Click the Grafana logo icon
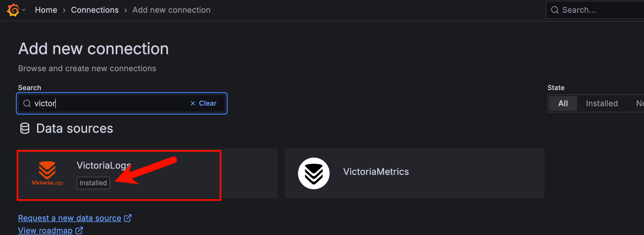 tap(13, 10)
